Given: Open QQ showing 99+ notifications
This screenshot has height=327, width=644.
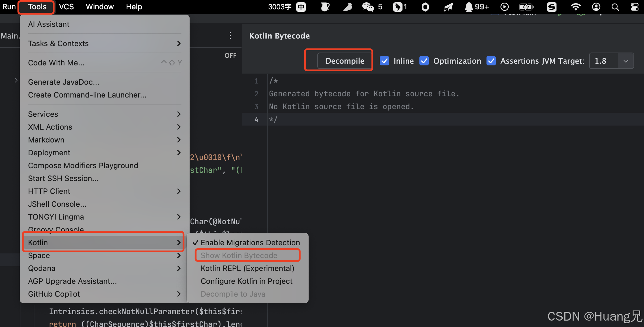Looking at the screenshot, I should tap(469, 6).
